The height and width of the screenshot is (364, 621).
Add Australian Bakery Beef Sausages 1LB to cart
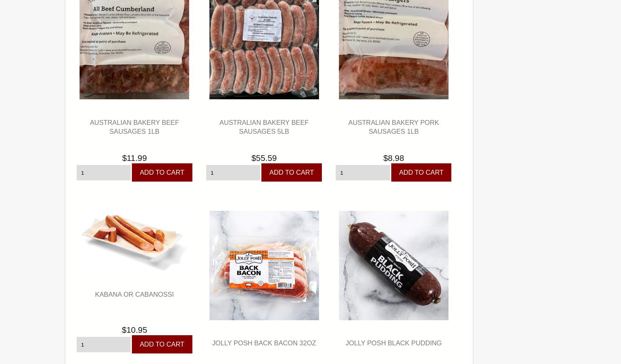pos(162,172)
